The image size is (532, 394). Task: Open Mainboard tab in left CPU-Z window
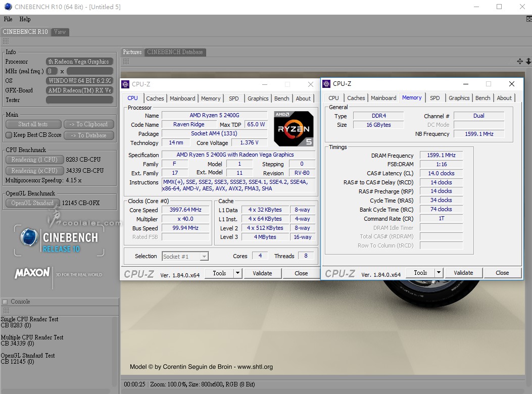[182, 98]
